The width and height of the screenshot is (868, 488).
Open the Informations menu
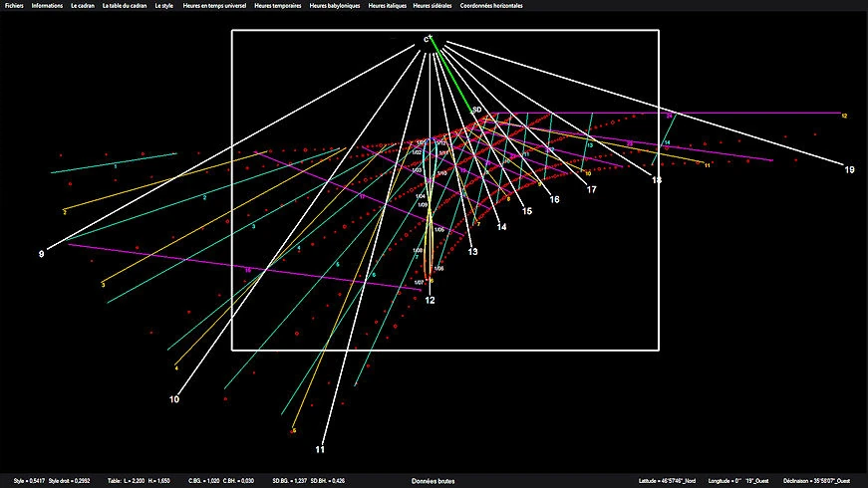(x=47, y=6)
